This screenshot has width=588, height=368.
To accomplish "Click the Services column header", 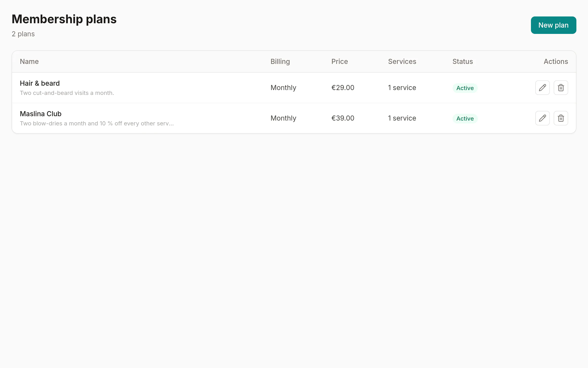I will click(x=402, y=61).
